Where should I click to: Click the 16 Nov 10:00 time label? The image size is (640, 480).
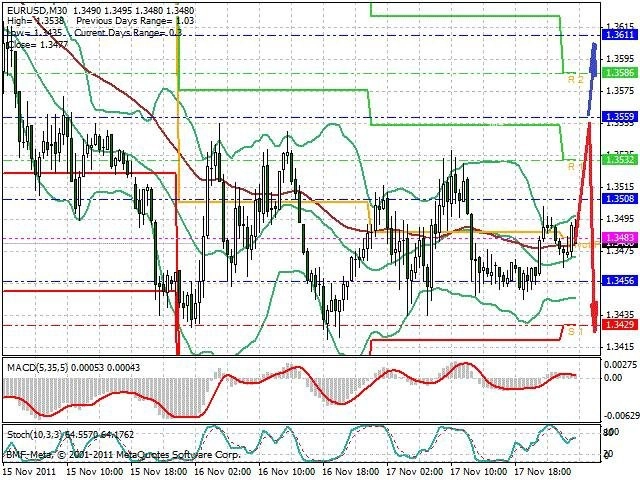coord(287,471)
